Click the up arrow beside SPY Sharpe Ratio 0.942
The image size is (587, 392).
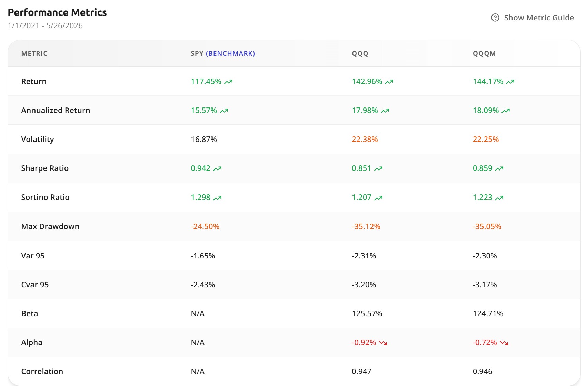[217, 168]
